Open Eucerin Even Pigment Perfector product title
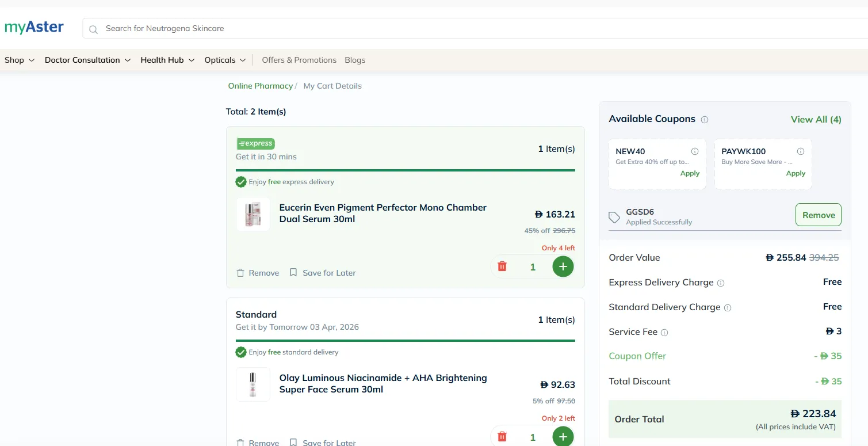This screenshot has height=446, width=868. pos(383,213)
